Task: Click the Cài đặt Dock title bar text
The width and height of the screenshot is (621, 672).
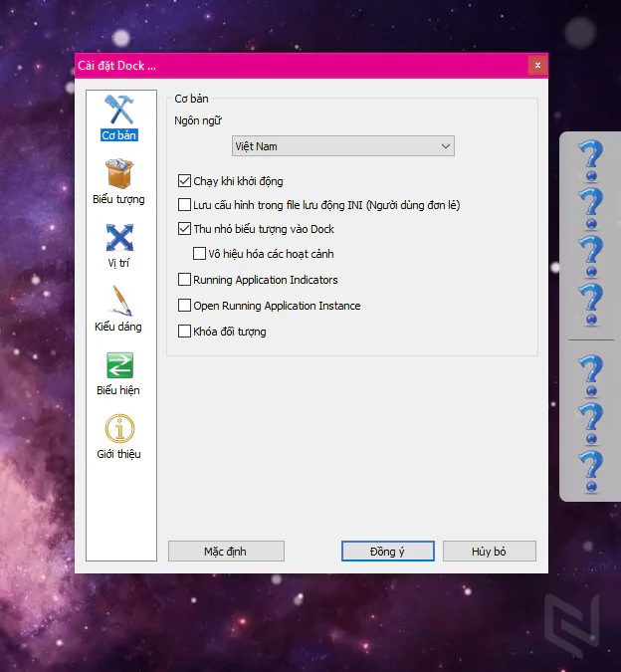Action: pyautogui.click(x=116, y=66)
